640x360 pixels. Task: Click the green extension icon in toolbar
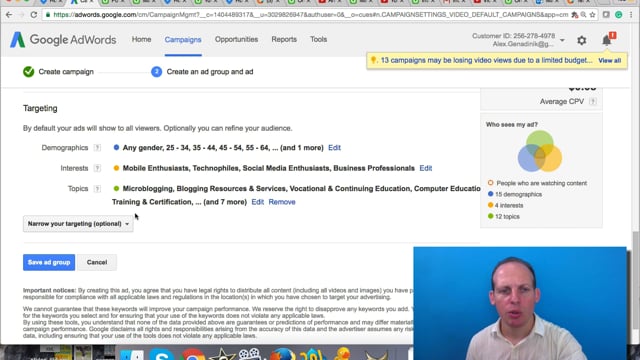(619, 15)
